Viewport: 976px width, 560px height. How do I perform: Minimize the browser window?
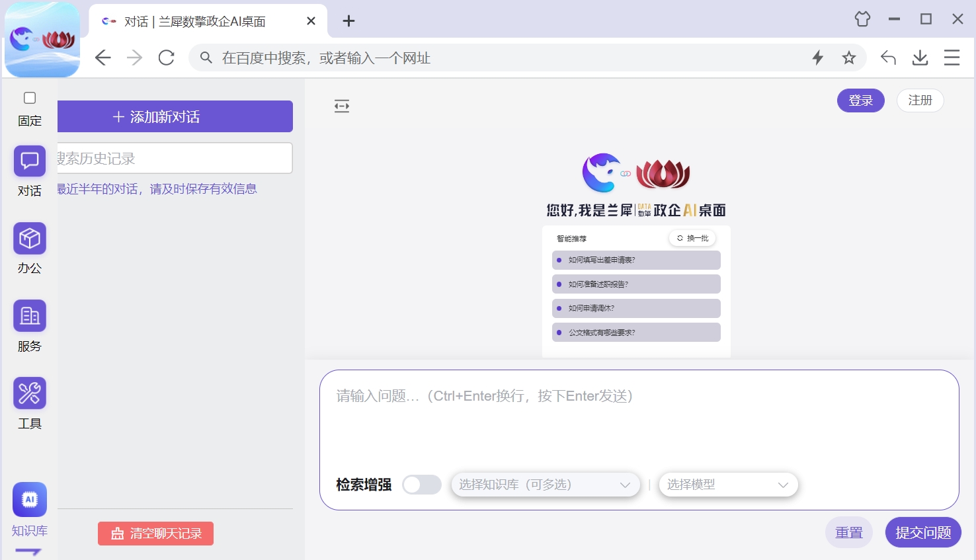click(x=894, y=19)
